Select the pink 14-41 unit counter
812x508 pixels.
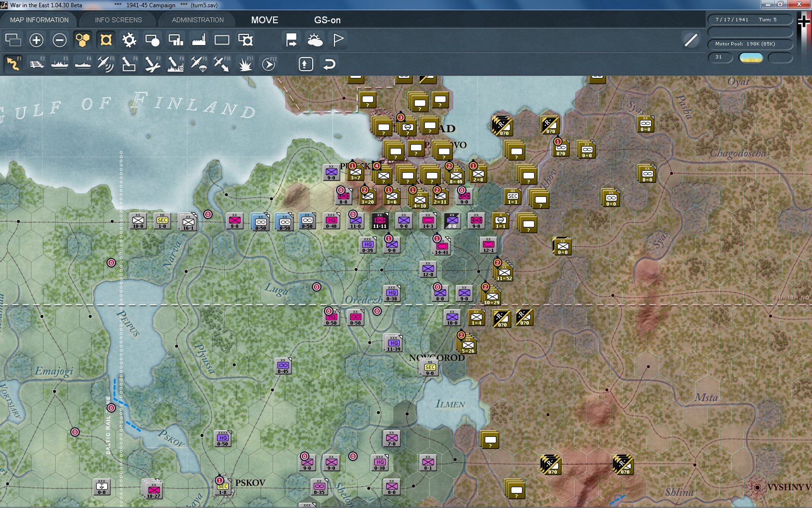pyautogui.click(x=442, y=246)
